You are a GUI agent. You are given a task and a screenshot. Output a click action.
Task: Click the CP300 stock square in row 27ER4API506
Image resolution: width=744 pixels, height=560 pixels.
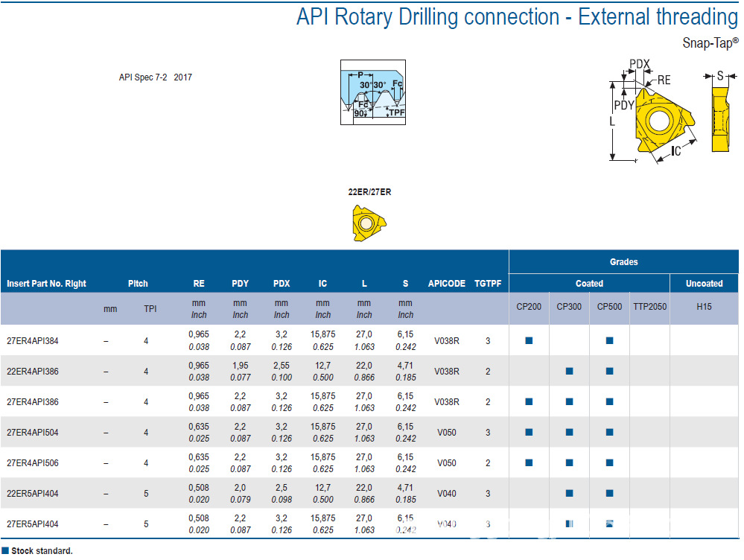[570, 462]
